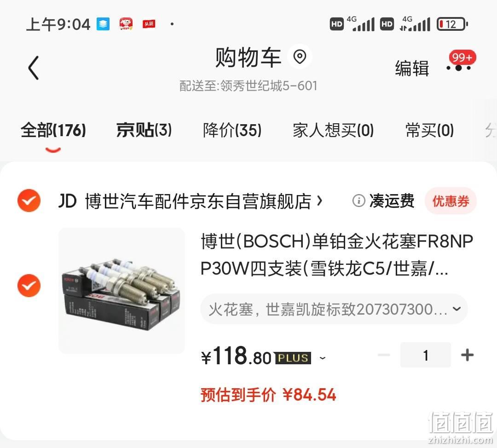The width and height of the screenshot is (497, 448).
Task: Uncheck the spark plug item checkbox
Action: click(x=29, y=286)
